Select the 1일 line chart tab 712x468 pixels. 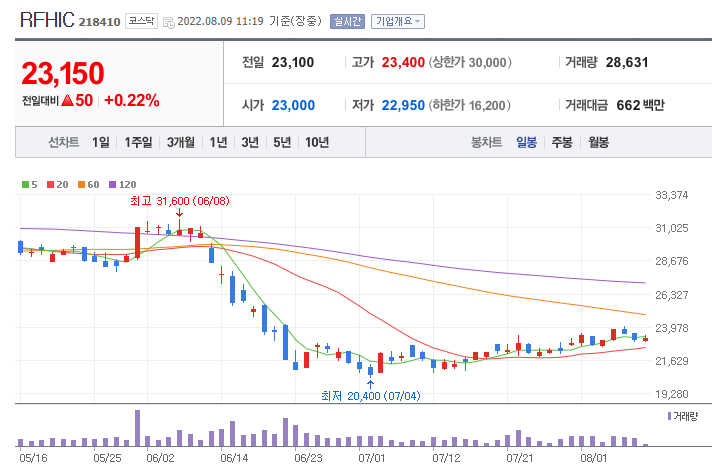[x=101, y=143]
